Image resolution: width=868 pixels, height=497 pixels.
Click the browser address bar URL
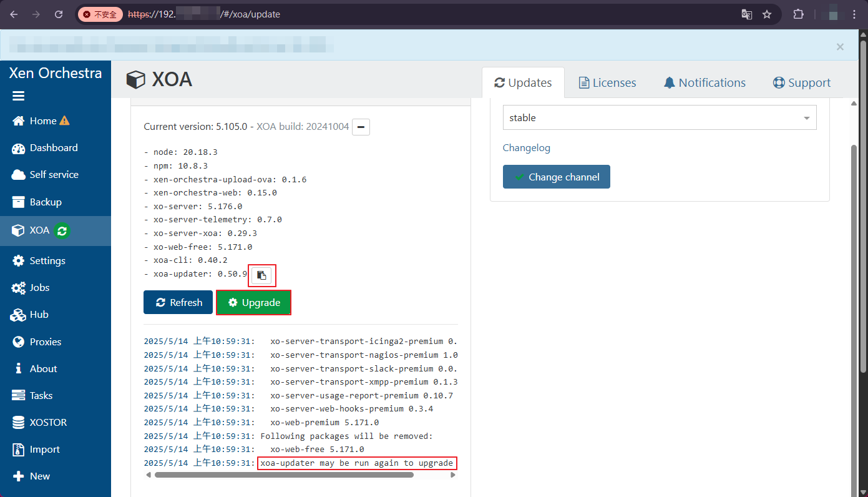point(204,14)
